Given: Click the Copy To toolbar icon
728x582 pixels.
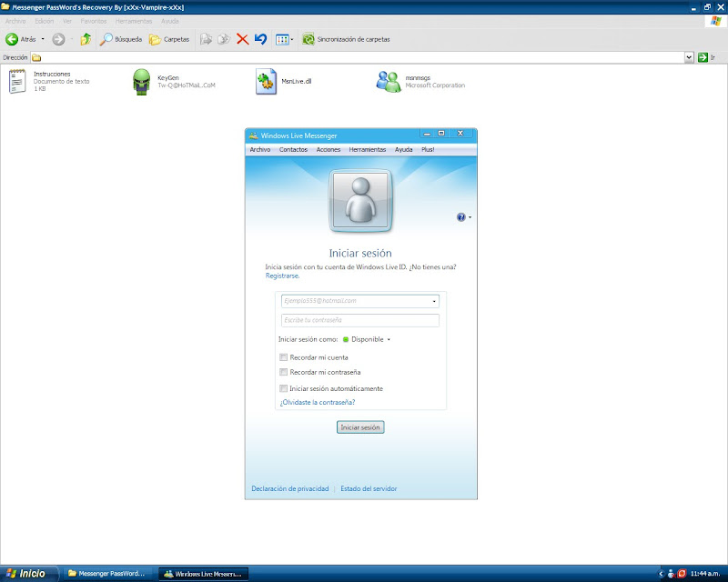Looking at the screenshot, I should point(224,39).
